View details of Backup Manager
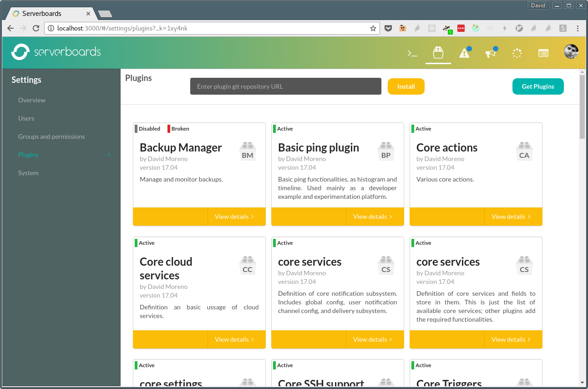The height and width of the screenshot is (389, 588). click(234, 217)
